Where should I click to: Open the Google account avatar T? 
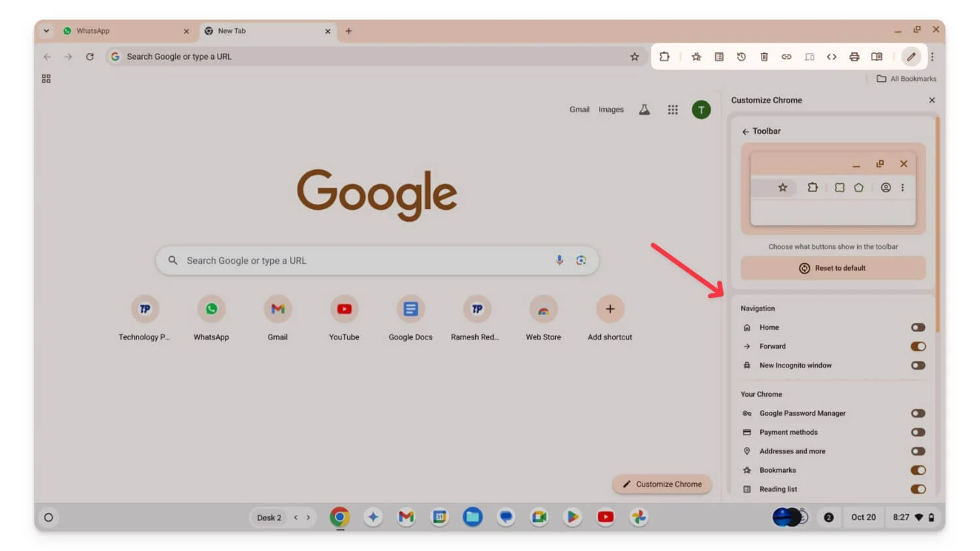[701, 110]
